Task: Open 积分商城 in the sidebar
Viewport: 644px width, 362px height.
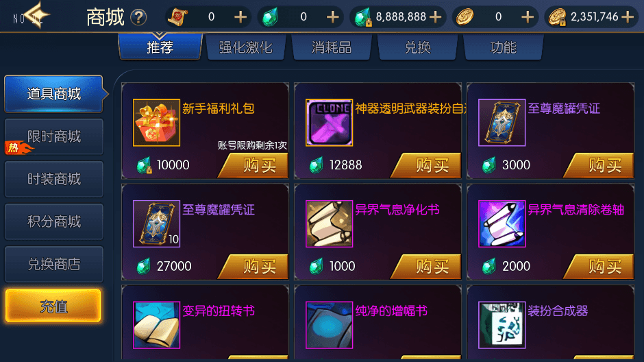Action: pos(54,221)
